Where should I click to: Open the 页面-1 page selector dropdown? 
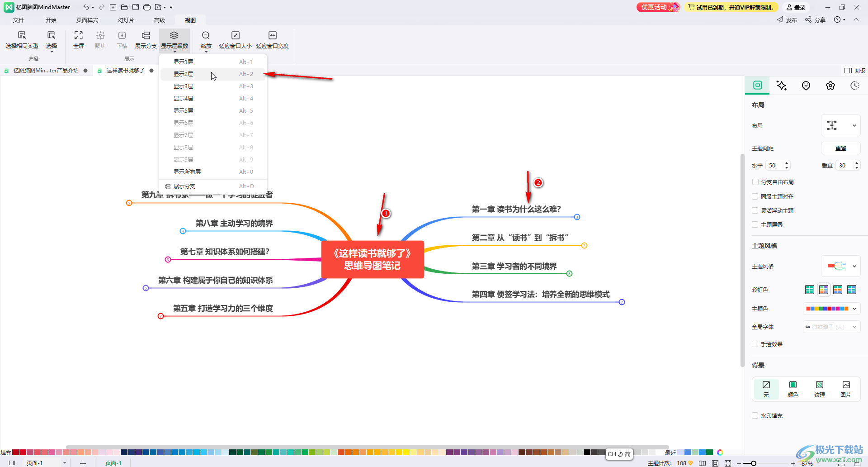[65, 463]
